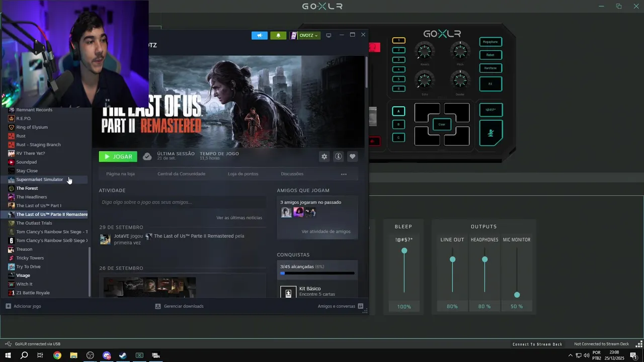Click the volume icon in system tray

pyautogui.click(x=587, y=355)
